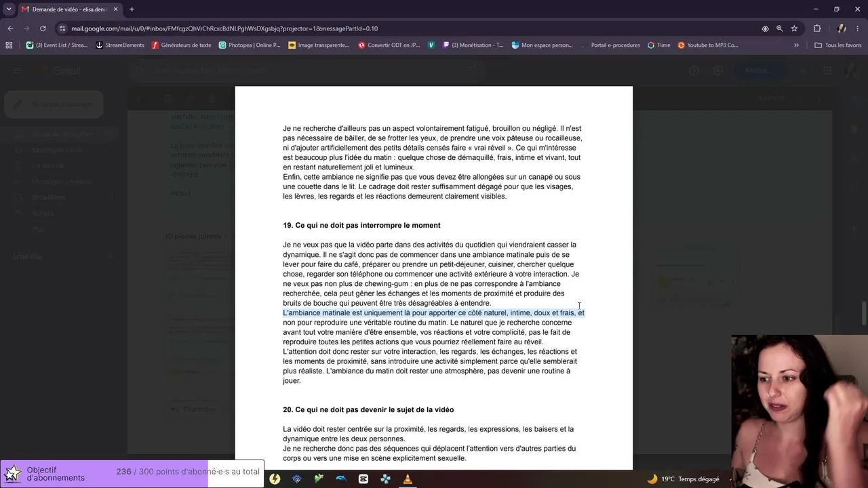
Task: Open the Photopea | Online P... bookmark
Action: [249, 45]
